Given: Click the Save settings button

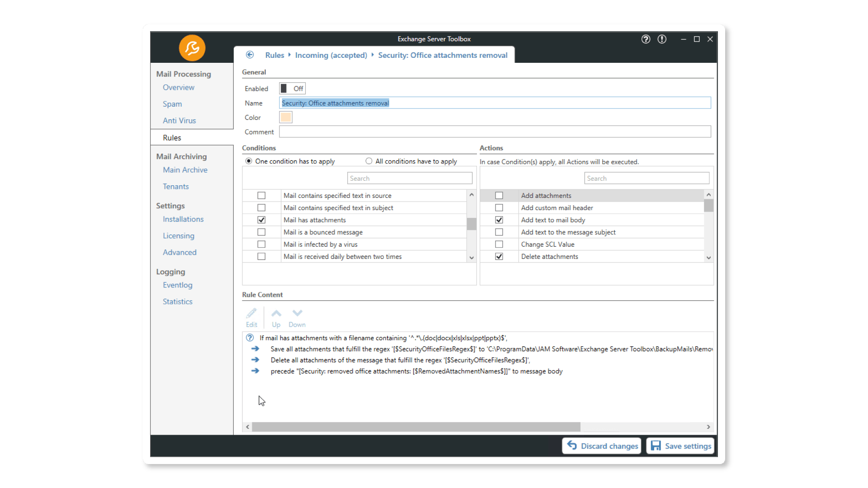Looking at the screenshot, I should (680, 446).
